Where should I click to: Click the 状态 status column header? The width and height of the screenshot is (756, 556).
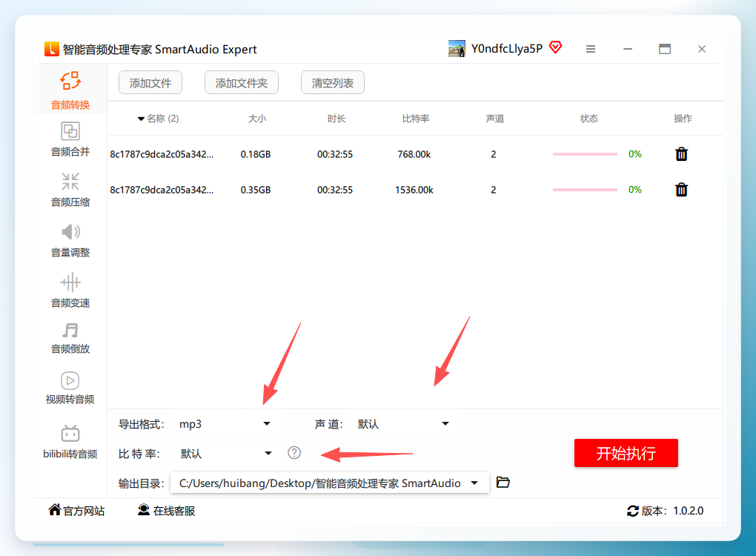[588, 119]
